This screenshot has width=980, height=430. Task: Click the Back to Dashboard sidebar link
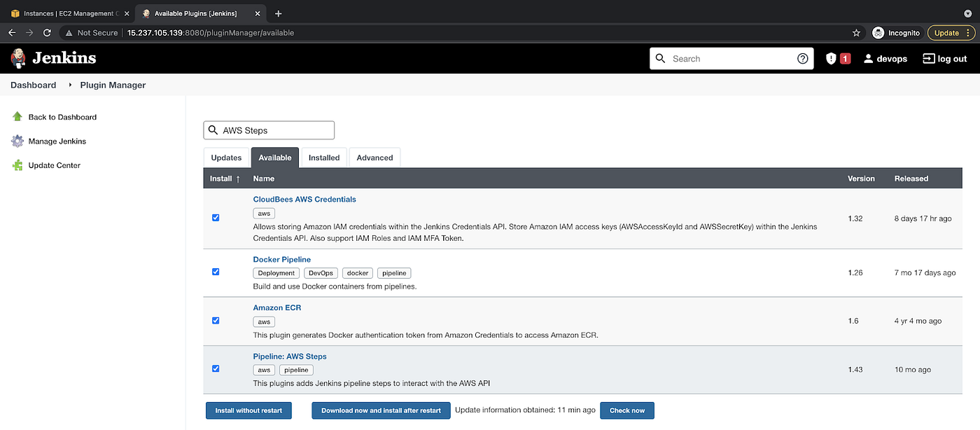62,117
